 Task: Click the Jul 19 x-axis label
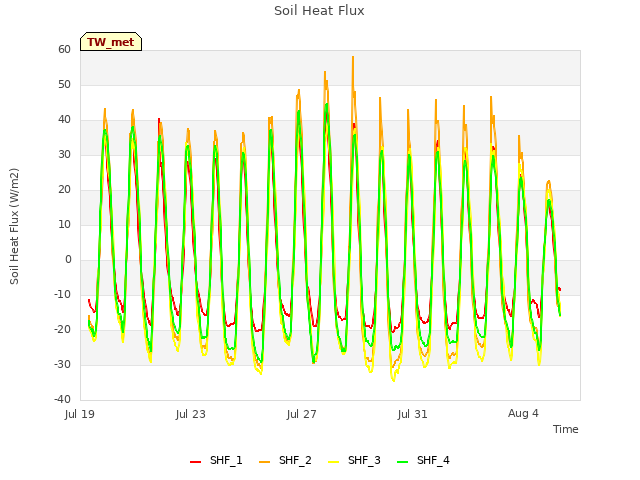point(80,414)
